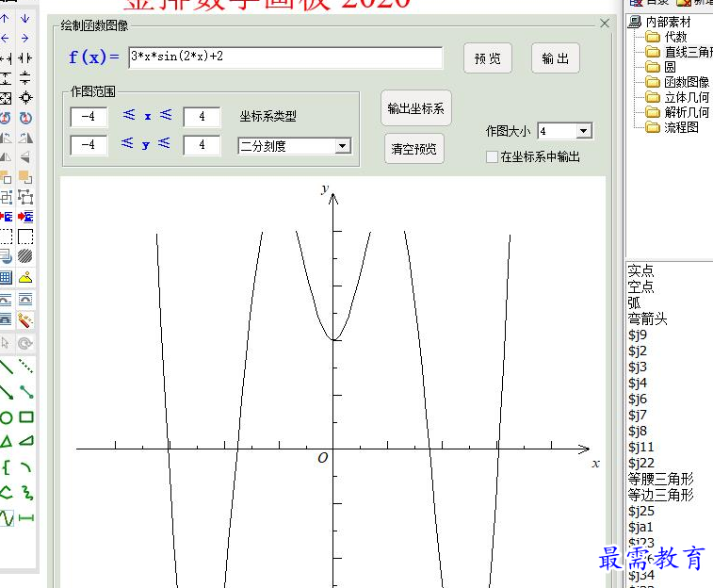Click the nudge-up arrow icon
The image size is (713, 588).
[6, 18]
